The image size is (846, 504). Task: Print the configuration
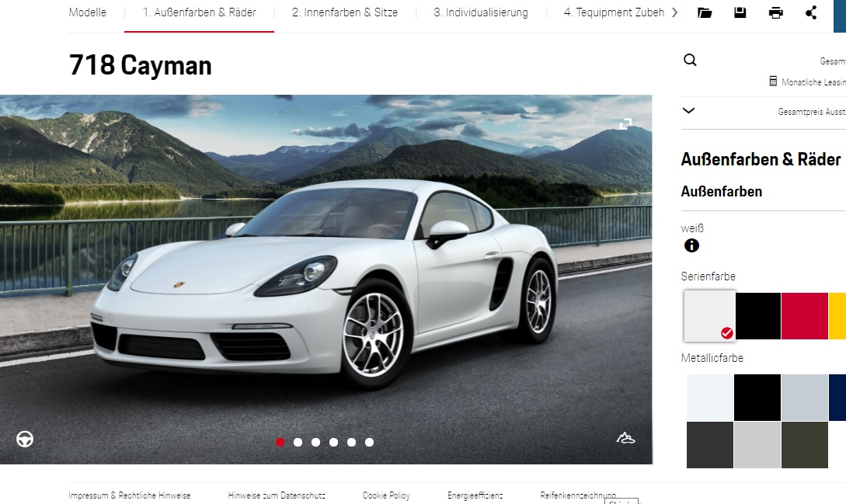776,12
